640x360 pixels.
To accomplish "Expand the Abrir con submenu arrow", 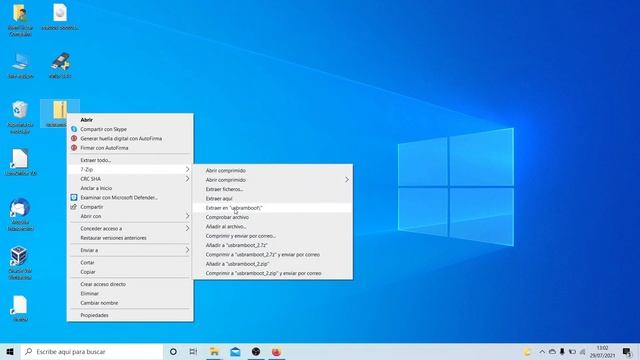I will click(187, 216).
